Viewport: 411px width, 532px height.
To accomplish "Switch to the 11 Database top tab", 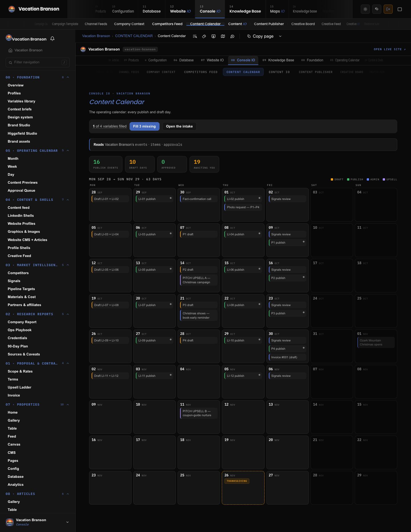I will [152, 9].
